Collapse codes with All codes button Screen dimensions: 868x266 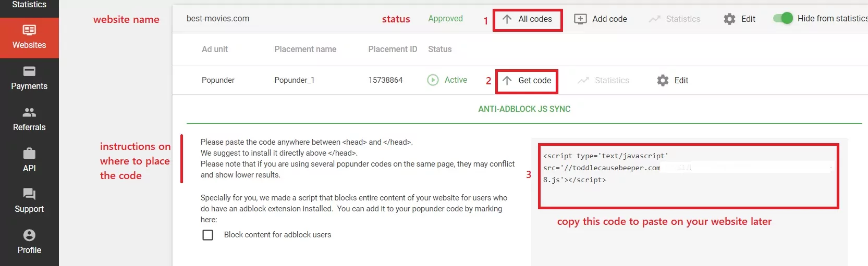tap(528, 20)
